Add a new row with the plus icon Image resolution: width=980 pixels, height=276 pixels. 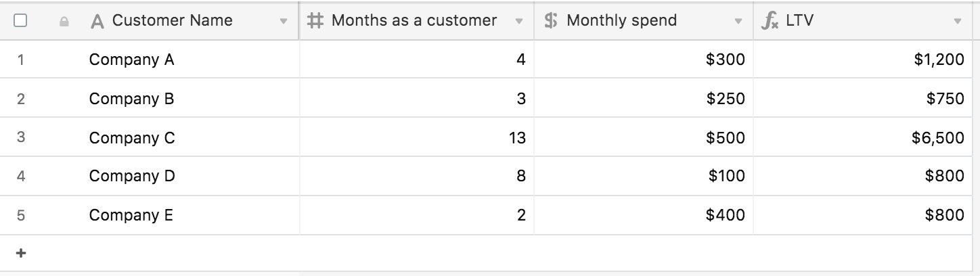point(21,253)
